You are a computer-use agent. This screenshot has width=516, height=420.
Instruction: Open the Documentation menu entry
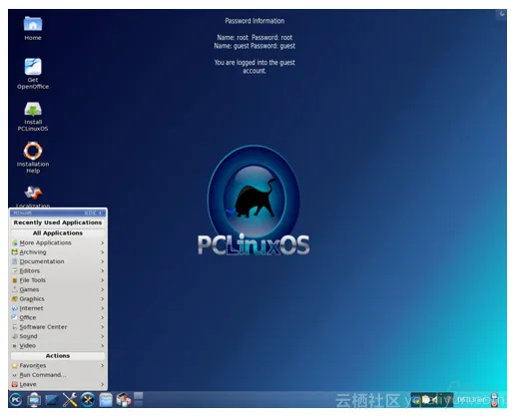point(58,261)
